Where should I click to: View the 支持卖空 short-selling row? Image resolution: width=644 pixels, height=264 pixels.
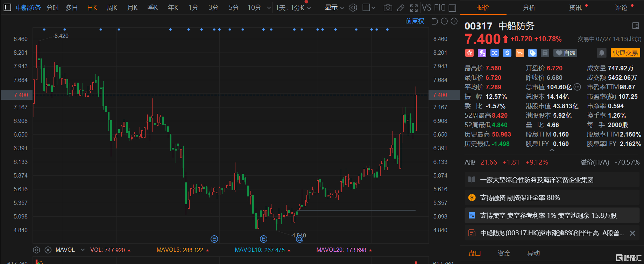[552, 216]
